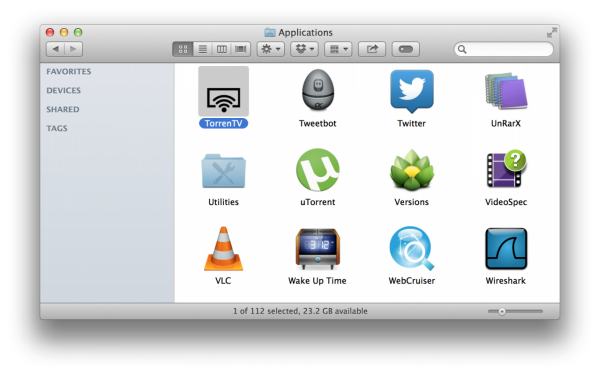
Task: Open the Arrange items dropdown
Action: point(338,49)
